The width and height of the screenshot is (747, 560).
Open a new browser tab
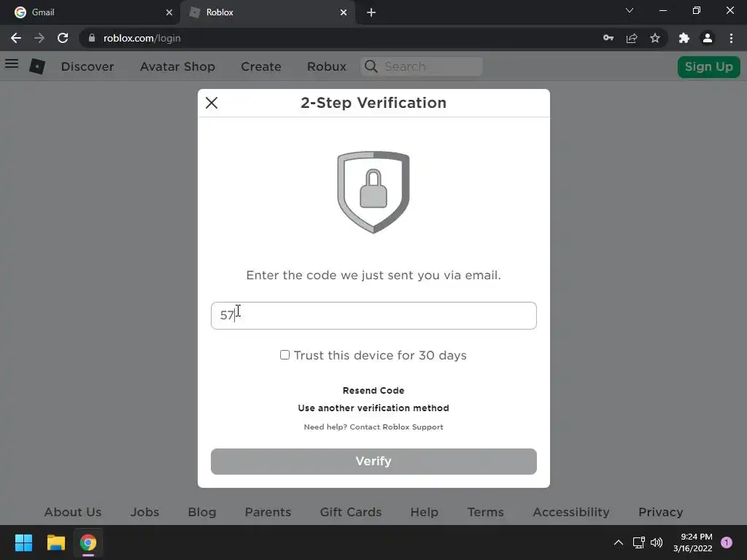[371, 12]
